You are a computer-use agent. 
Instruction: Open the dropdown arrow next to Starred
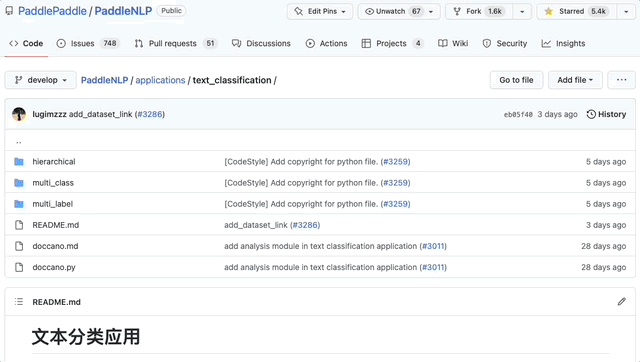[626, 11]
